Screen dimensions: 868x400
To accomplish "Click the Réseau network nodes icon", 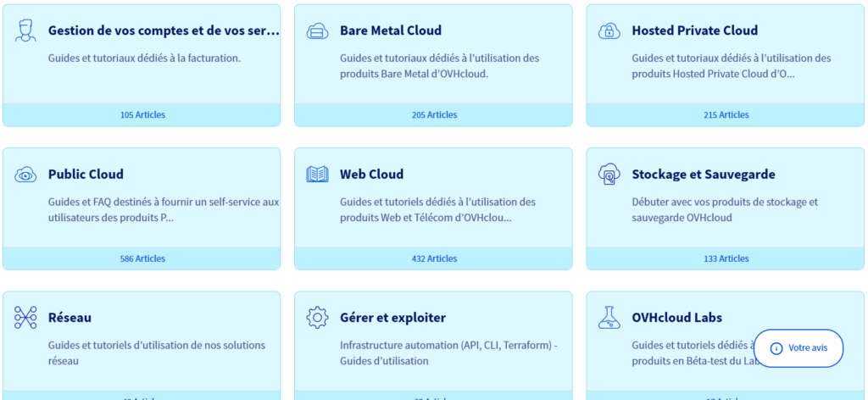I will click(x=25, y=318).
